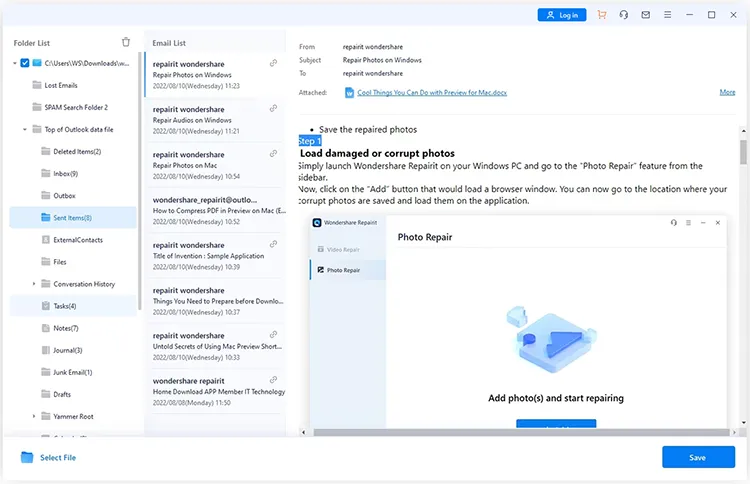750x484 pixels.
Task: Open email Title of Invention : Sample Application
Action: (216, 256)
